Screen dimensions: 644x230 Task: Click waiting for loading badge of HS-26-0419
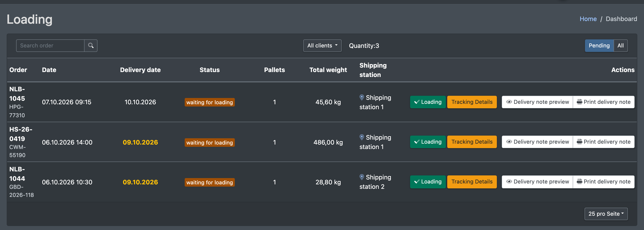(210, 142)
